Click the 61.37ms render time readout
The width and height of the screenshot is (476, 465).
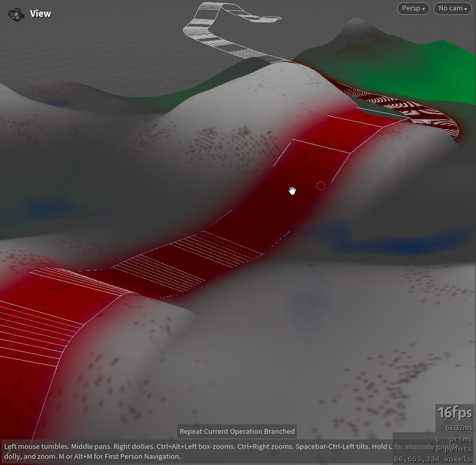[x=459, y=428]
